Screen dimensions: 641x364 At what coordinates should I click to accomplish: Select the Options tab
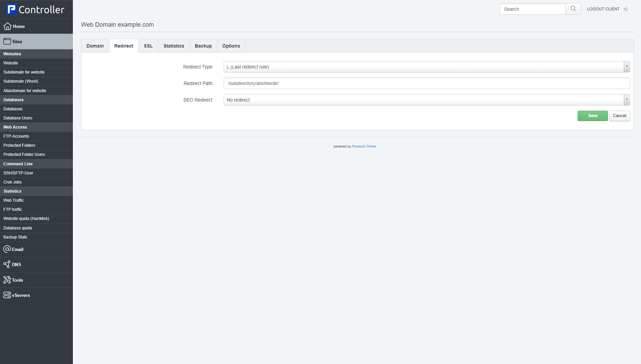[x=231, y=46]
